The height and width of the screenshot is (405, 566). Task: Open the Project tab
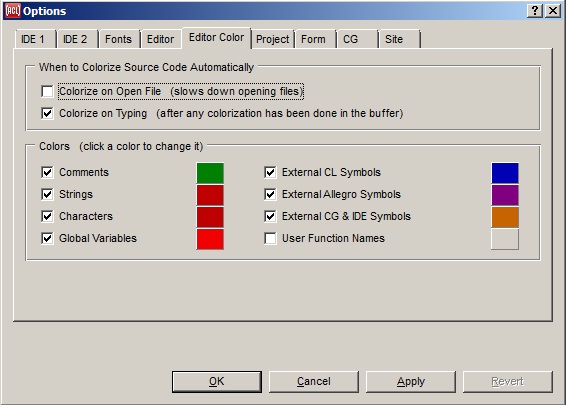(273, 39)
